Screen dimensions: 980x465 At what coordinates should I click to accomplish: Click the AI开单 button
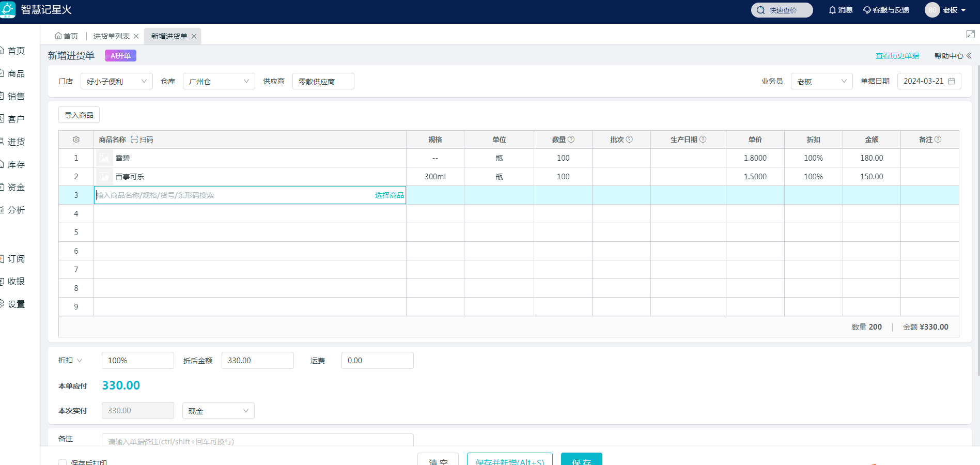(120, 56)
